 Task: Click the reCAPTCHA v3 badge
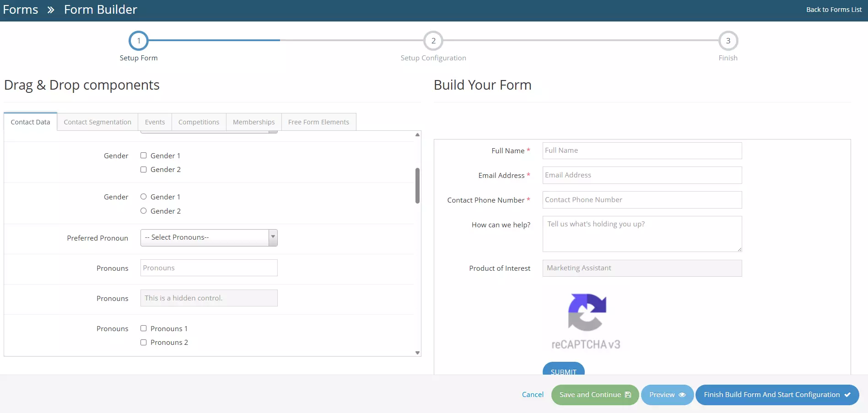pyautogui.click(x=587, y=320)
